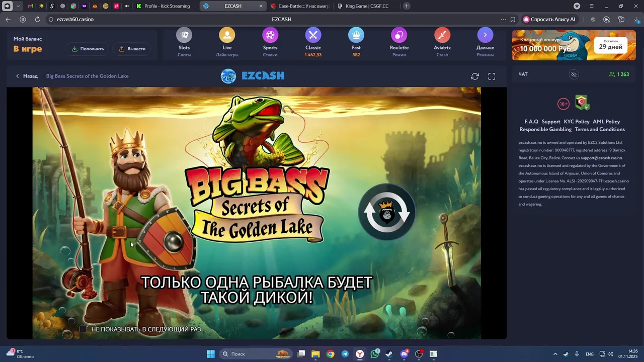The image size is (644, 362).
Task: Go back with the Назад button
Action: (27, 76)
